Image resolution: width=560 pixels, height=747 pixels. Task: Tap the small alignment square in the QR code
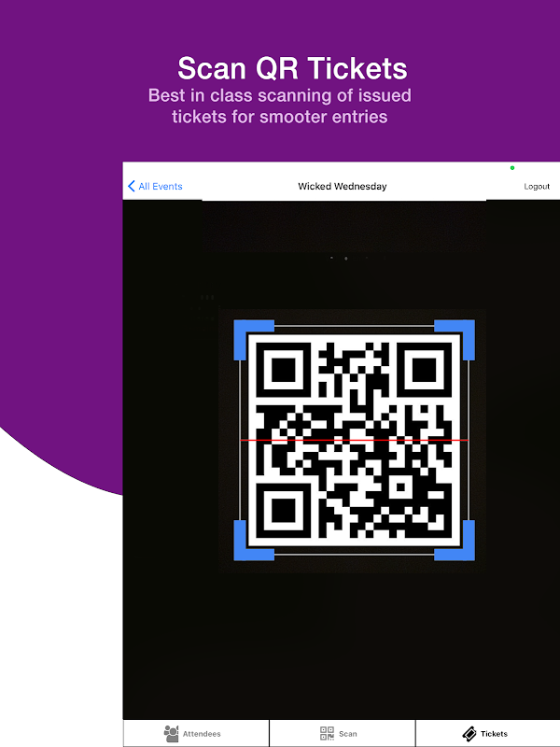pos(400,486)
